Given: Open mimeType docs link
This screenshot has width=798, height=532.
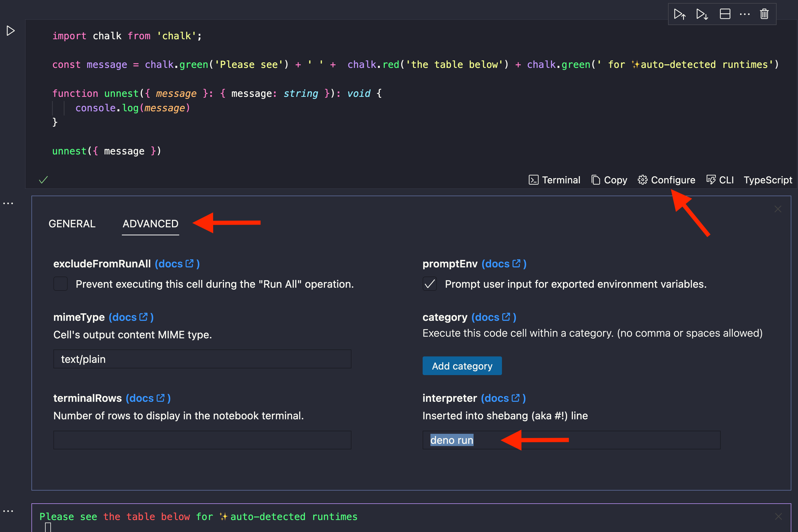Looking at the screenshot, I should pos(131,317).
